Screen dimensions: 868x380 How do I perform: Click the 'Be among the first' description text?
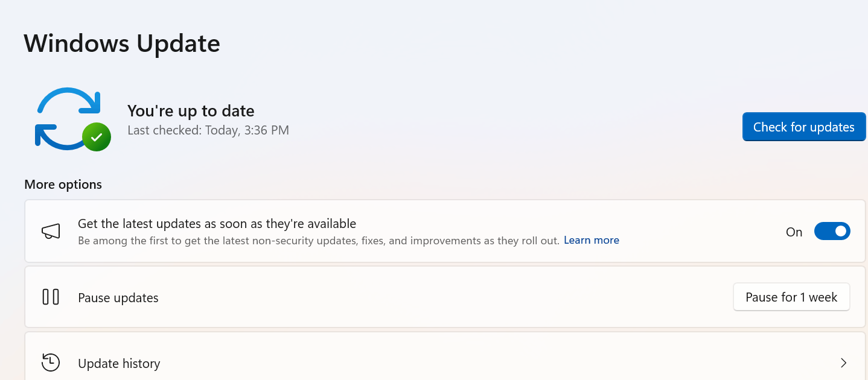pyautogui.click(x=318, y=240)
